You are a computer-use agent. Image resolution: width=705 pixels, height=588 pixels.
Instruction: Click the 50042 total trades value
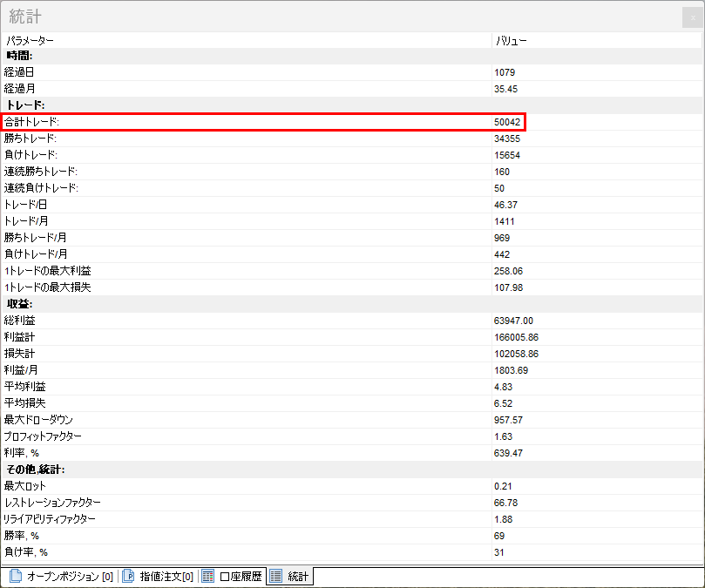(507, 122)
